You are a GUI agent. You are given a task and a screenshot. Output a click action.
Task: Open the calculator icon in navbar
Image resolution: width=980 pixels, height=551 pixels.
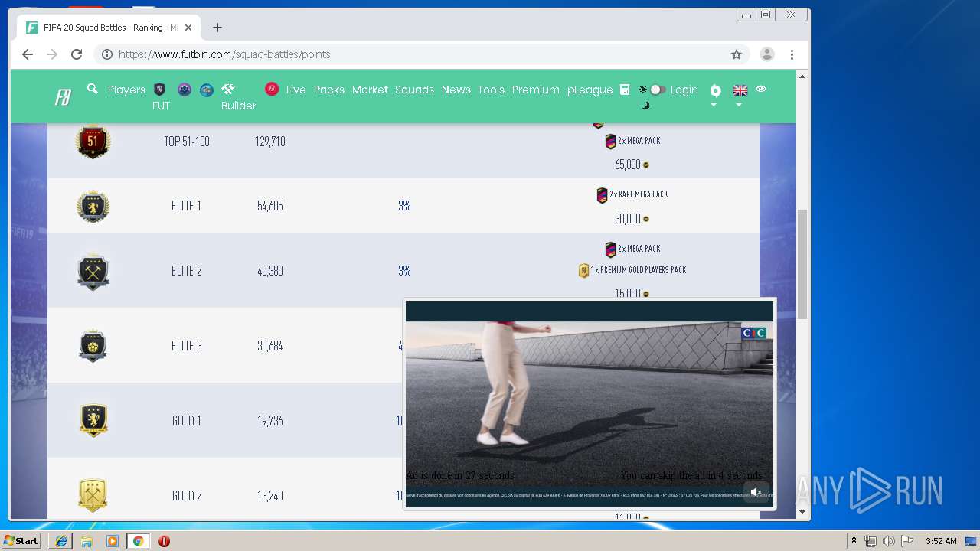[625, 90]
